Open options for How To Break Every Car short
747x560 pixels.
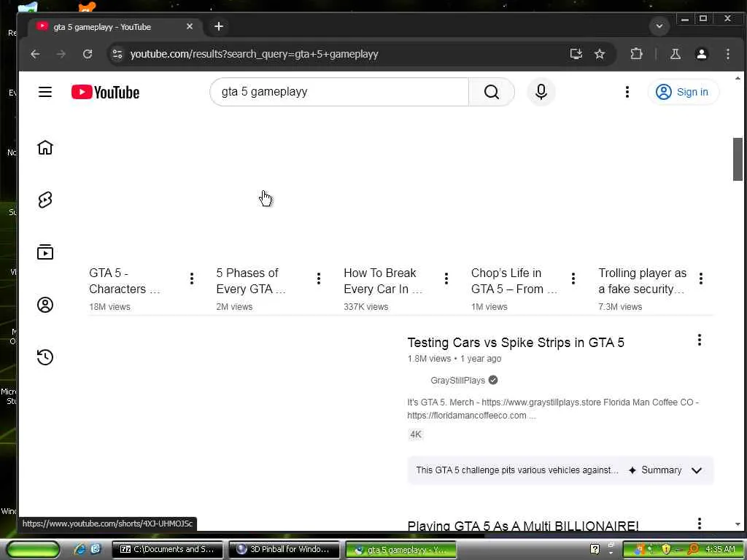(446, 279)
